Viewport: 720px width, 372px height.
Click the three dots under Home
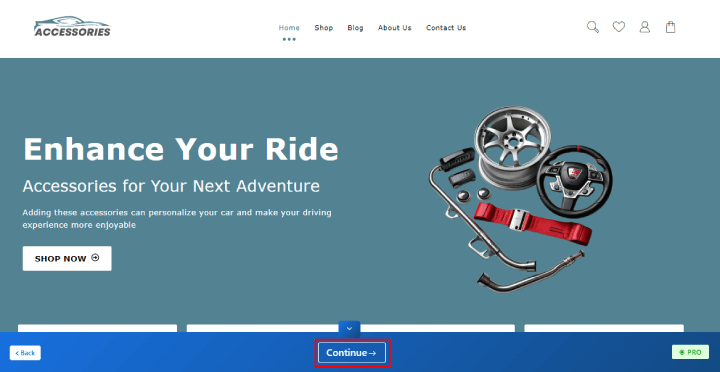click(x=289, y=39)
